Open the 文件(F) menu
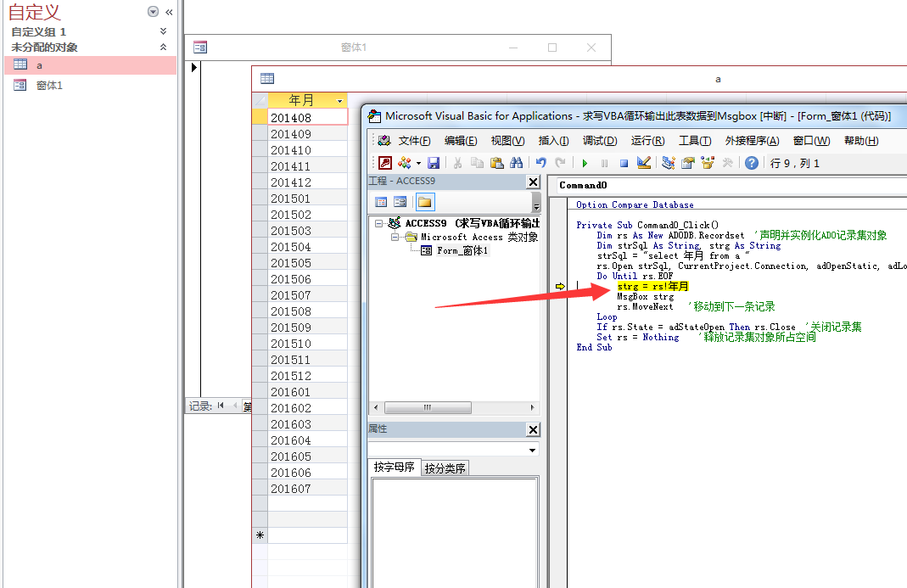Screen dimensions: 907x588 (414, 141)
